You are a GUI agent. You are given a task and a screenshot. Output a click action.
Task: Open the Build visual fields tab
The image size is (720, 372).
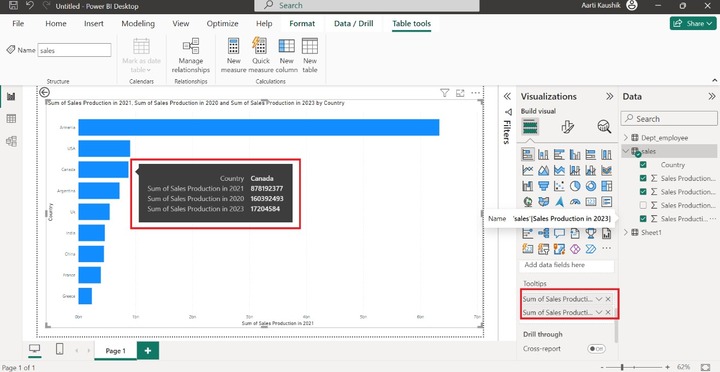point(529,126)
